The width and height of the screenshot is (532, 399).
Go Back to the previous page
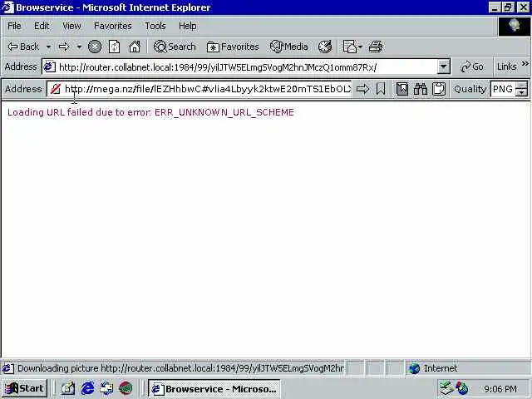(23, 47)
